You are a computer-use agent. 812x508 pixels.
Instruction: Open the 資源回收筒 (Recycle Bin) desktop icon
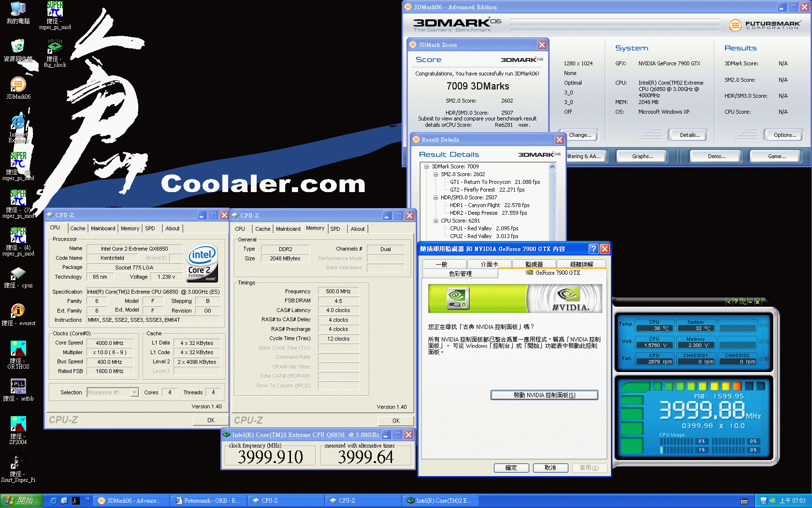click(x=18, y=51)
